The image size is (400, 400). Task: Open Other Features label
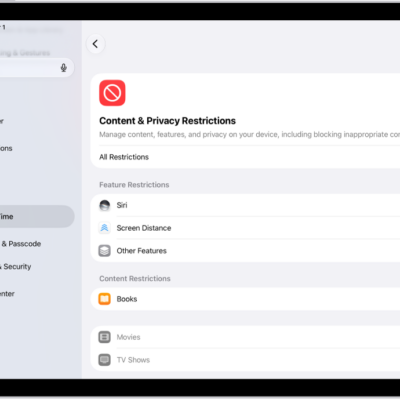click(142, 251)
